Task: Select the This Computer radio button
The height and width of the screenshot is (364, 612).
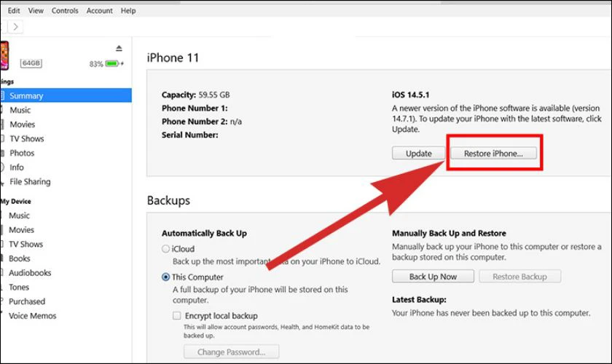Action: click(x=165, y=277)
